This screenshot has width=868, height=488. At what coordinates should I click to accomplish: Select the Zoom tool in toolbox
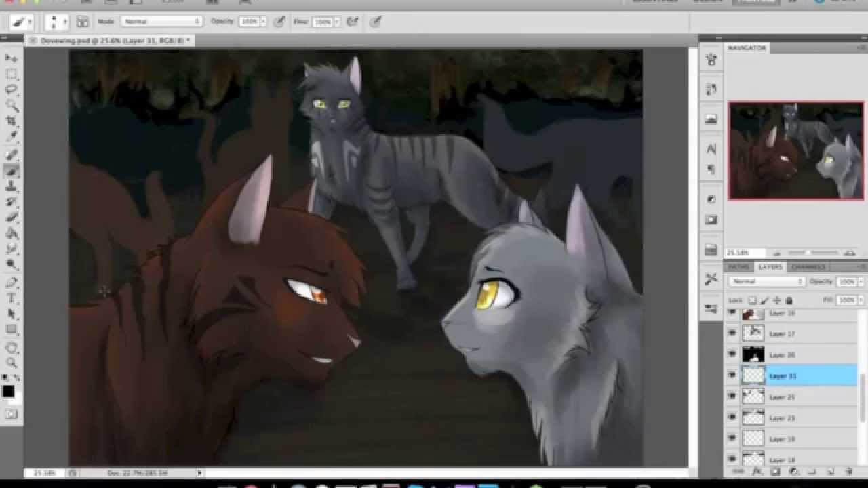pyautogui.click(x=12, y=363)
